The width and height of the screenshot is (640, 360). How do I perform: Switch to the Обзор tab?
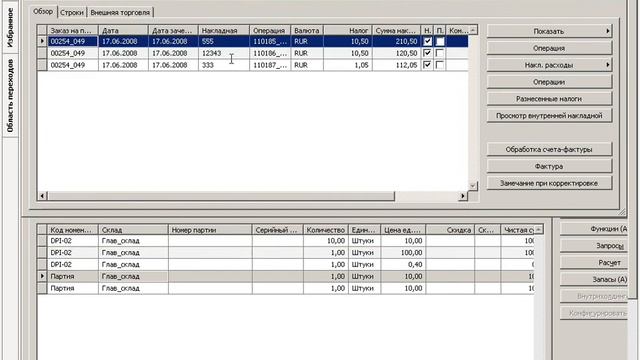(43, 12)
